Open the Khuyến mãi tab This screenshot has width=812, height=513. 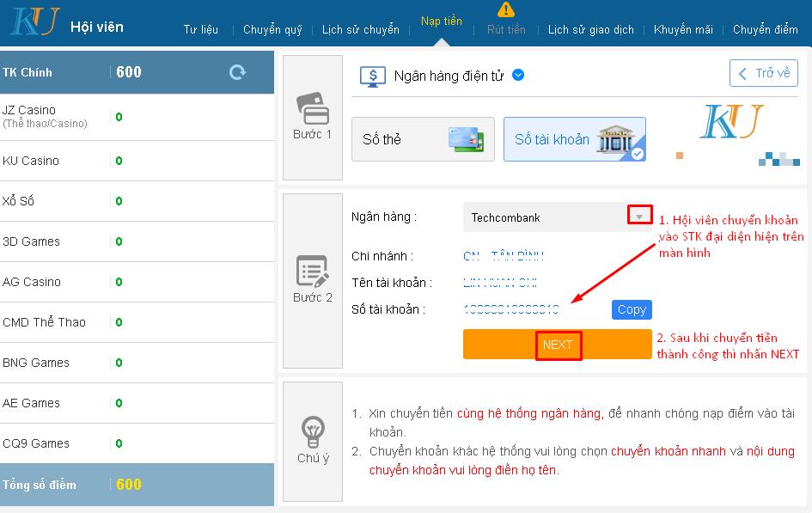(683, 29)
